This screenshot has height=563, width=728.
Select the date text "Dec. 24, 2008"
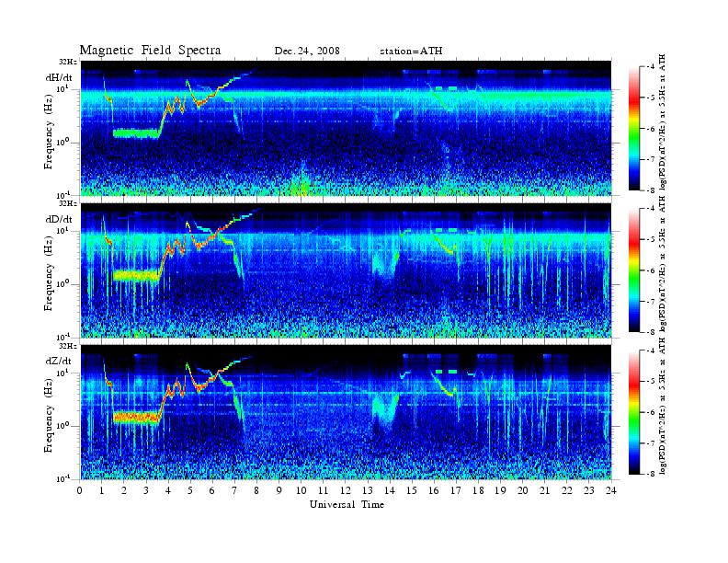tap(307, 52)
